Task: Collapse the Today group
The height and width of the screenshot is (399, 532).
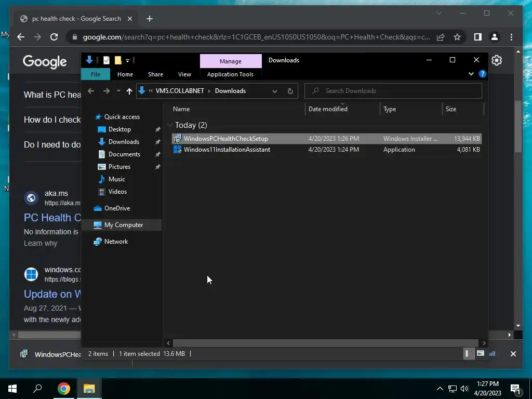Action: pyautogui.click(x=170, y=125)
